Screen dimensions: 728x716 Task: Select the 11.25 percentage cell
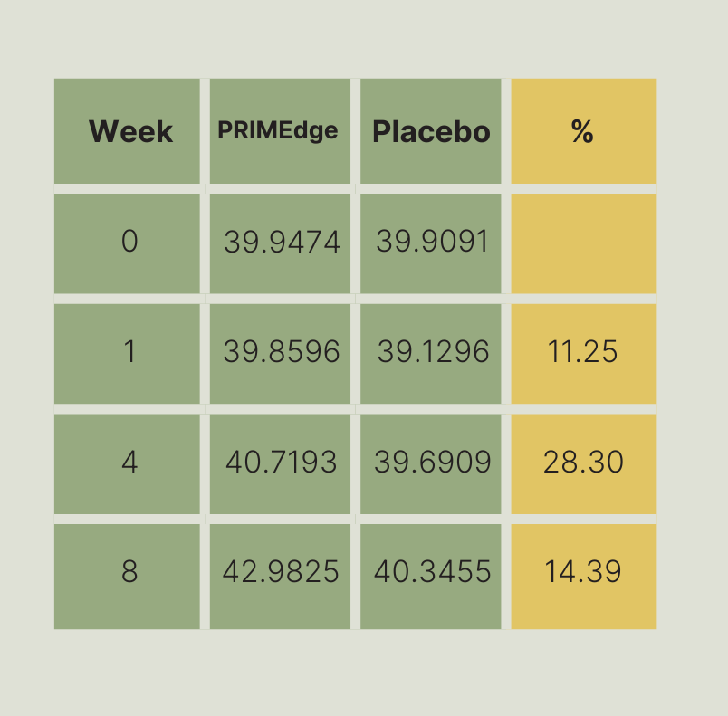[x=583, y=353]
